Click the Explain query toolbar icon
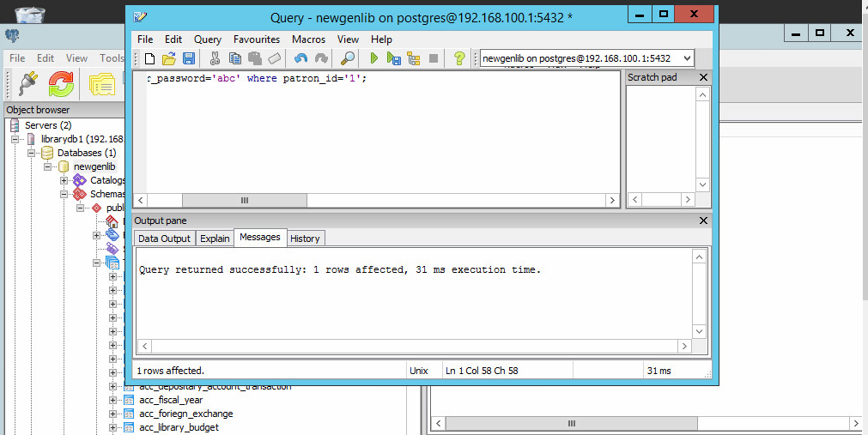The height and width of the screenshot is (435, 868). click(414, 58)
